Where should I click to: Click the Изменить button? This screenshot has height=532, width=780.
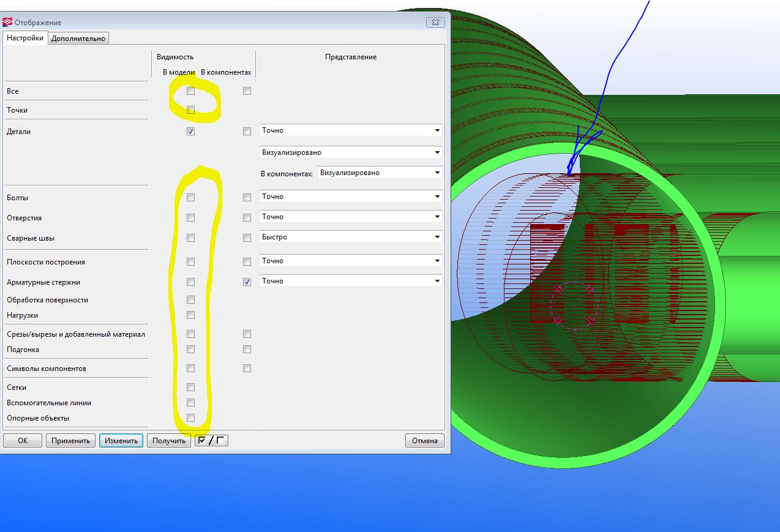121,441
